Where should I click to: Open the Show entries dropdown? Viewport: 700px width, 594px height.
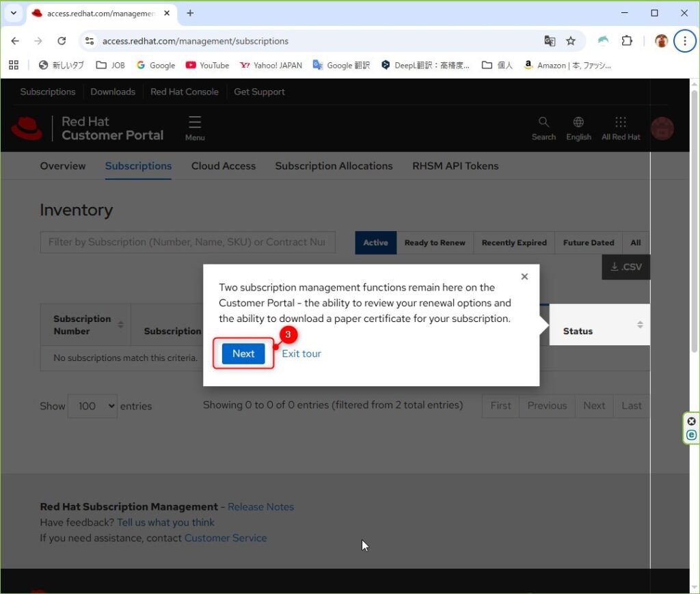click(92, 406)
